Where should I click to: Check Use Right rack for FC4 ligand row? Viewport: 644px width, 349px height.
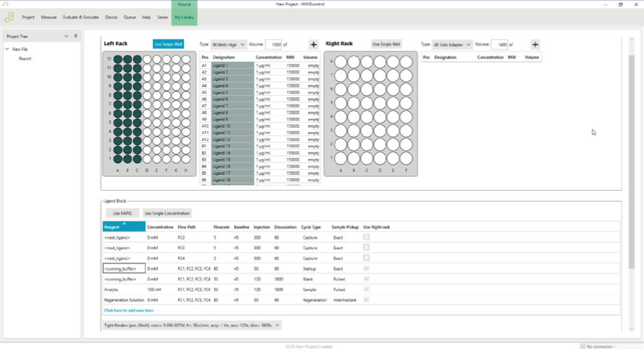tap(366, 258)
